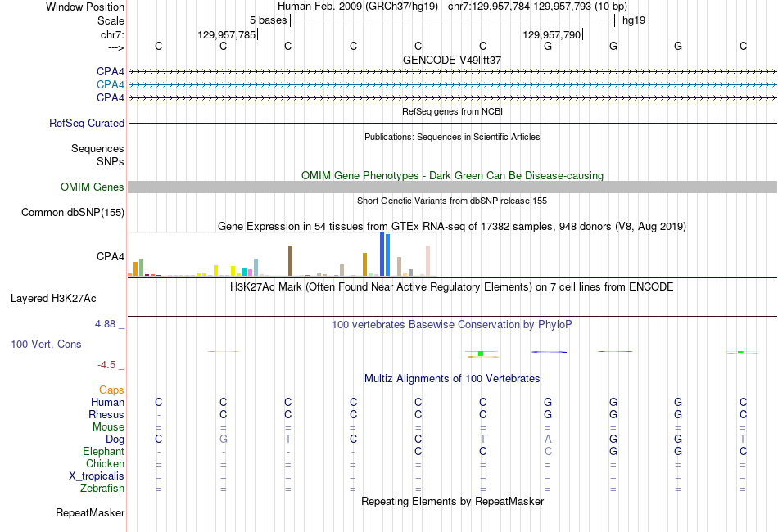Select the Common dbSNP(155) label
The height and width of the screenshot is (532, 778).
pos(73,212)
